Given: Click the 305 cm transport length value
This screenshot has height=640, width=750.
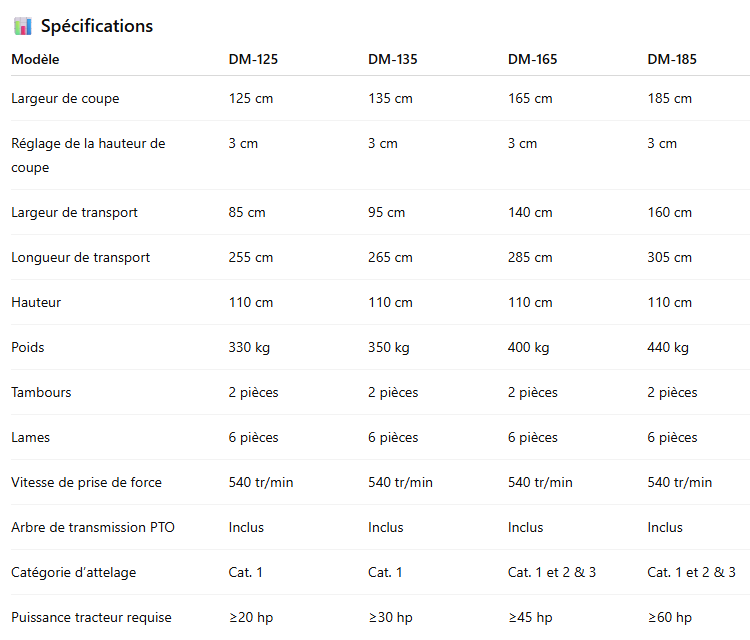Looking at the screenshot, I should (x=670, y=257).
